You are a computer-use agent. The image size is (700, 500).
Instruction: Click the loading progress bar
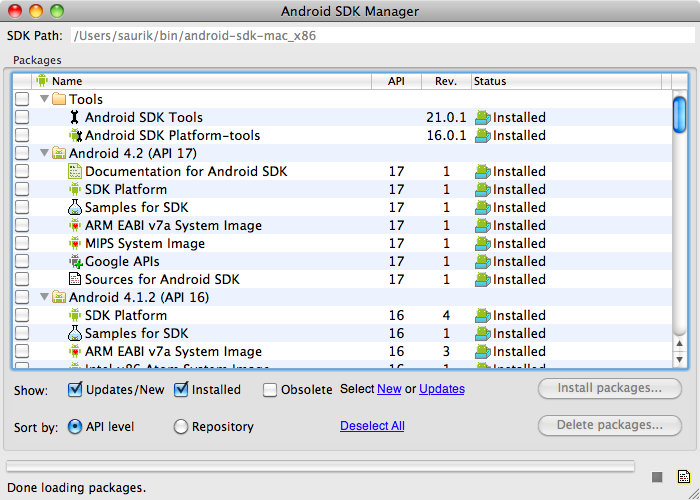click(320, 466)
